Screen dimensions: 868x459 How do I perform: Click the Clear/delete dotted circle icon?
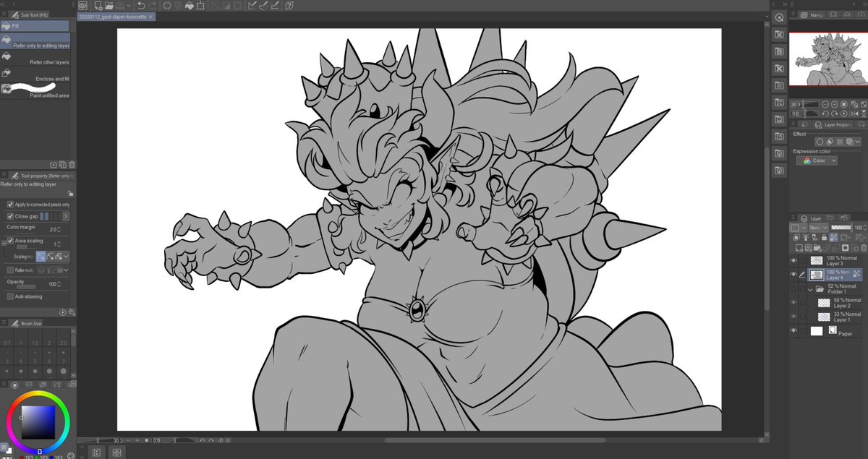[168, 5]
